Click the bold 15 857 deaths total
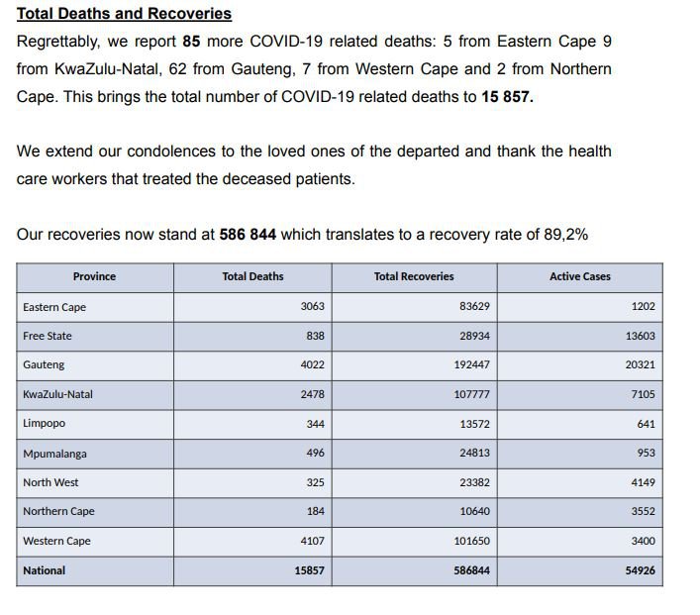 [x=507, y=97]
